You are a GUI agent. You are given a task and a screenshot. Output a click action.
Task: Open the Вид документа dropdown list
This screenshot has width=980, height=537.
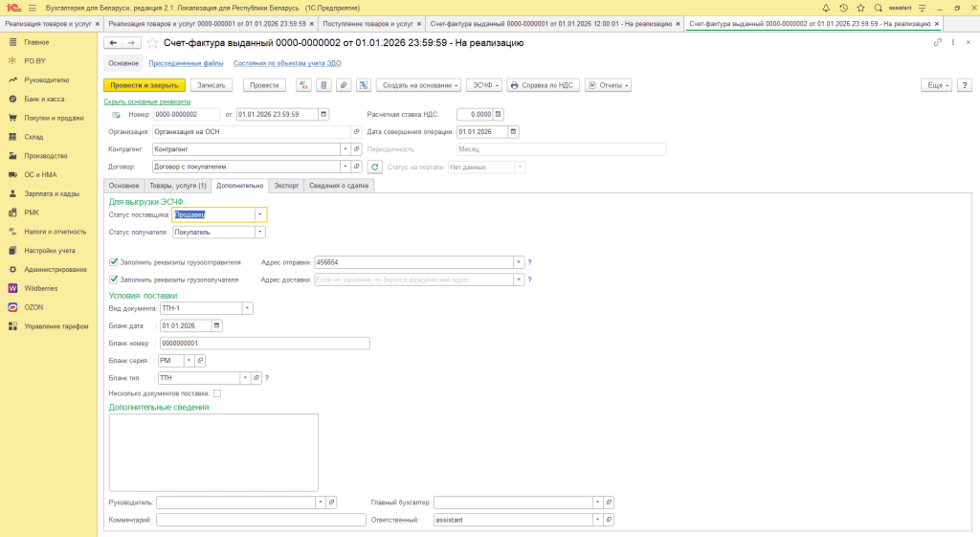coord(248,308)
